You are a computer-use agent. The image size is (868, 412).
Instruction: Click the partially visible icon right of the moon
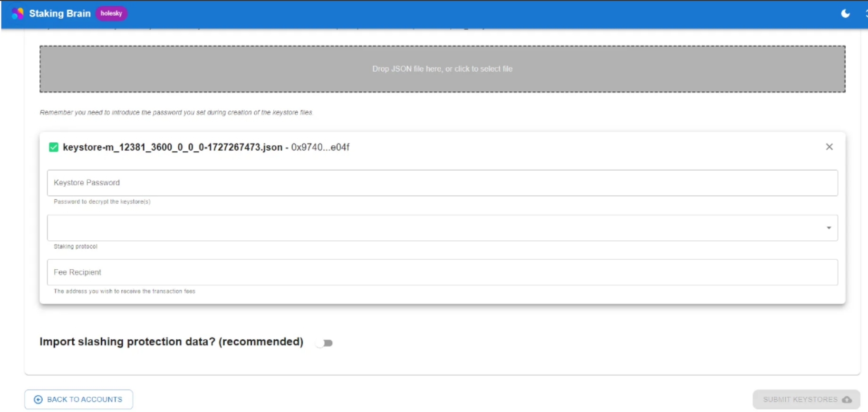[866, 13]
